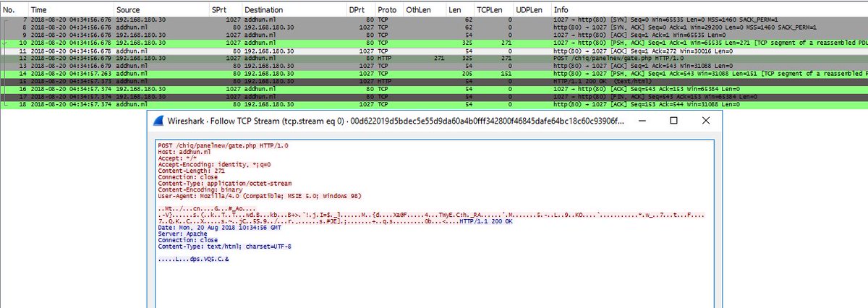
Task: Select packet 8 with SYN, ACK flags
Action: click(434, 27)
